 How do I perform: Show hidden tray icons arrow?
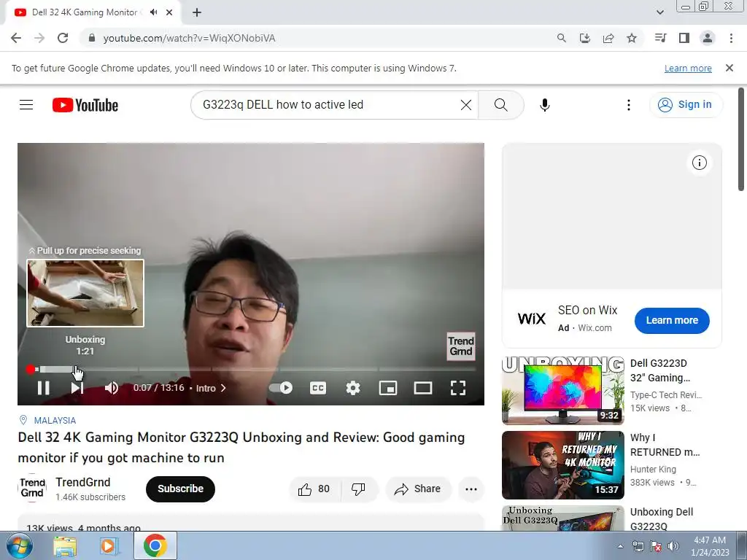click(620, 546)
